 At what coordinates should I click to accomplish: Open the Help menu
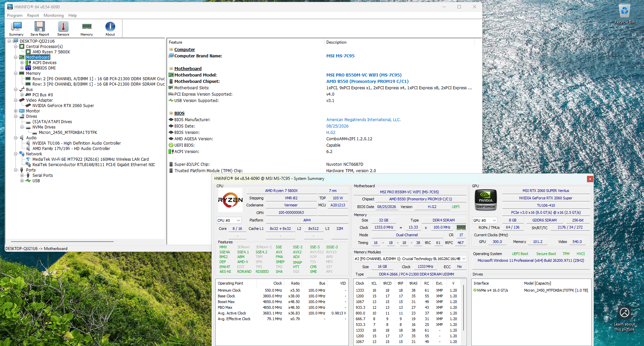coord(72,15)
